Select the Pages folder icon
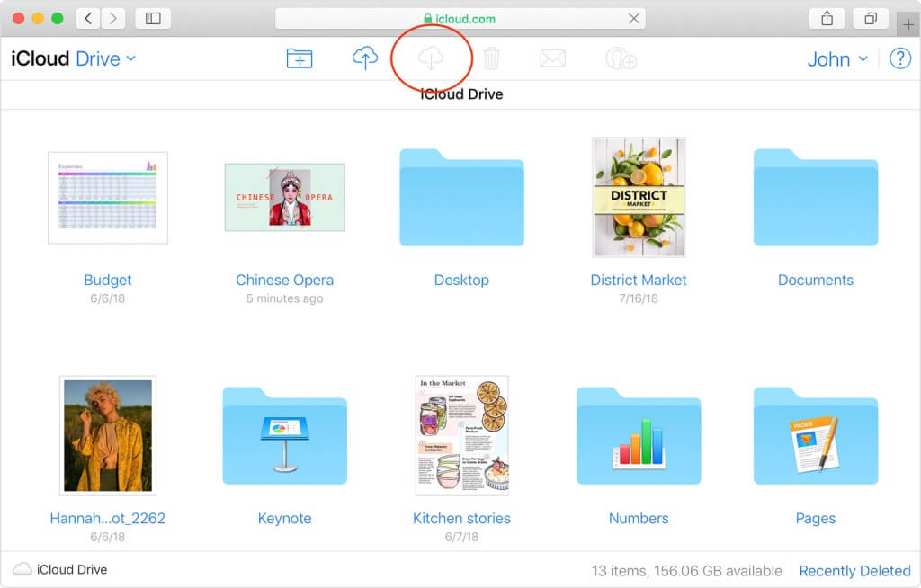The width and height of the screenshot is (921, 588). [816, 435]
